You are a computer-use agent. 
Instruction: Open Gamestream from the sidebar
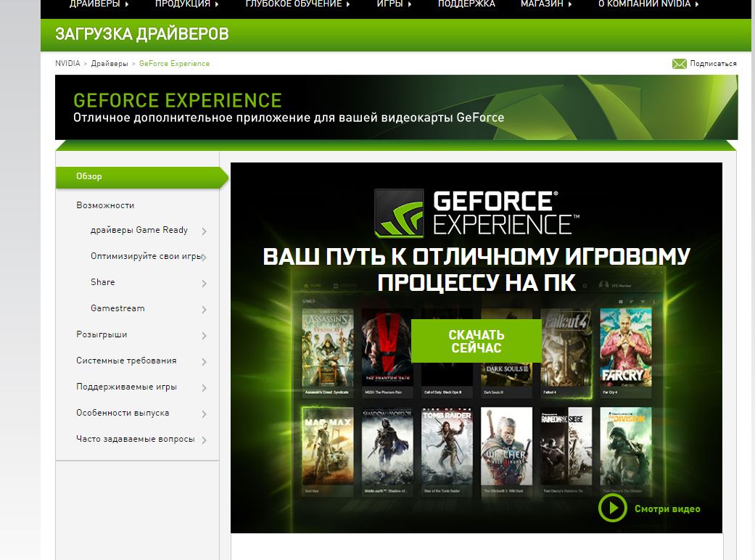pyautogui.click(x=116, y=308)
